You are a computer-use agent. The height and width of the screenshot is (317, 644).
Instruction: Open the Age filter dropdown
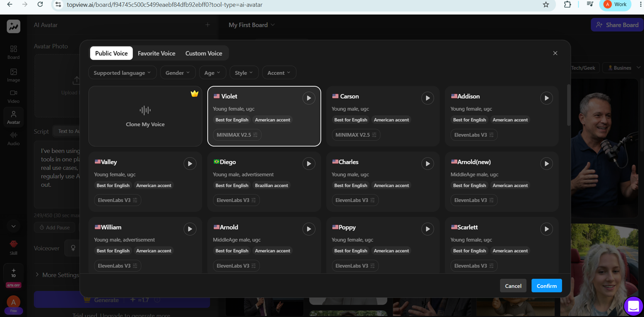tap(212, 73)
